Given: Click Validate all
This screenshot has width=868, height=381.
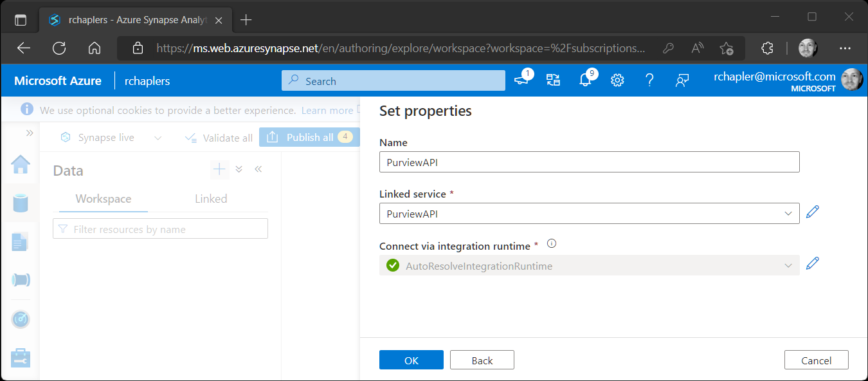Looking at the screenshot, I should [x=219, y=138].
